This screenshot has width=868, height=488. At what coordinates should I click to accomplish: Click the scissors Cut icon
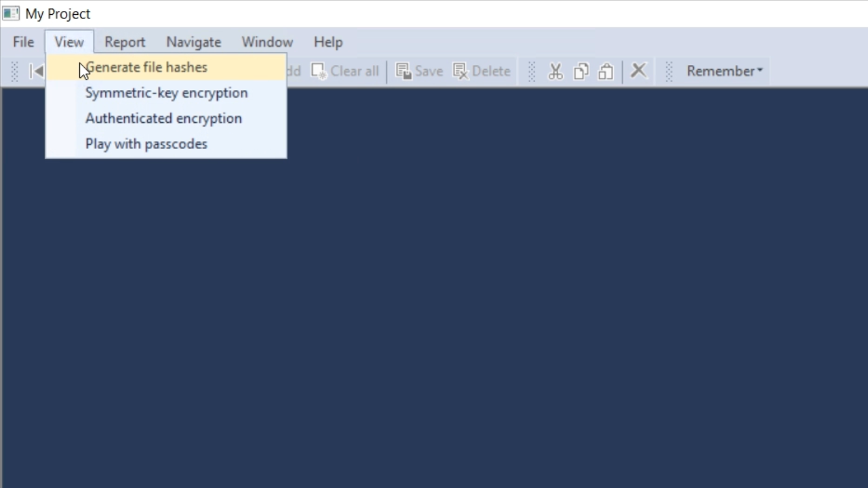coord(555,71)
